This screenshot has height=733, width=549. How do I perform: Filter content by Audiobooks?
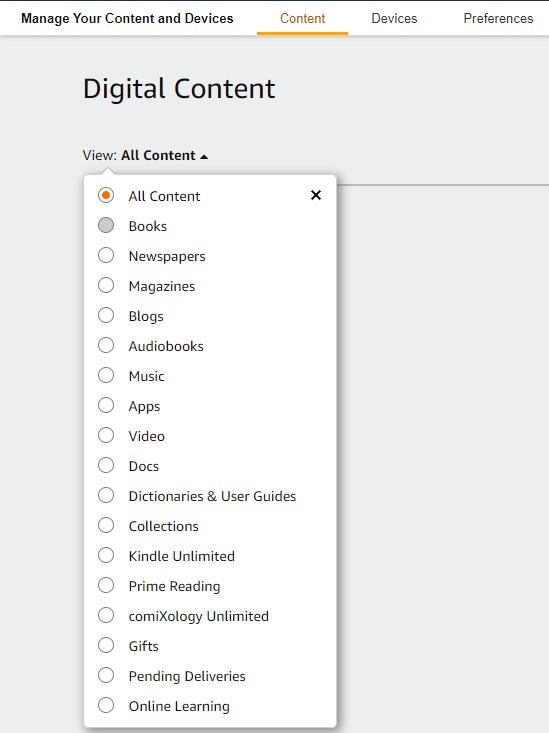(106, 345)
